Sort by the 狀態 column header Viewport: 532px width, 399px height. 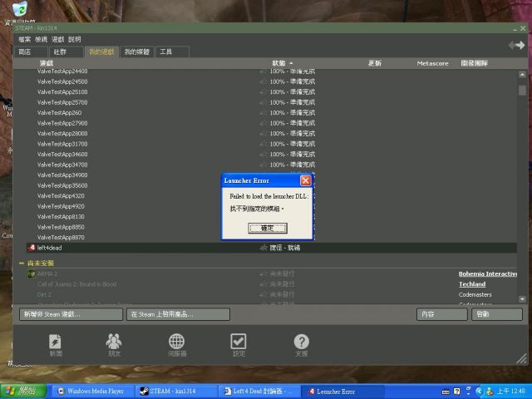tap(278, 63)
